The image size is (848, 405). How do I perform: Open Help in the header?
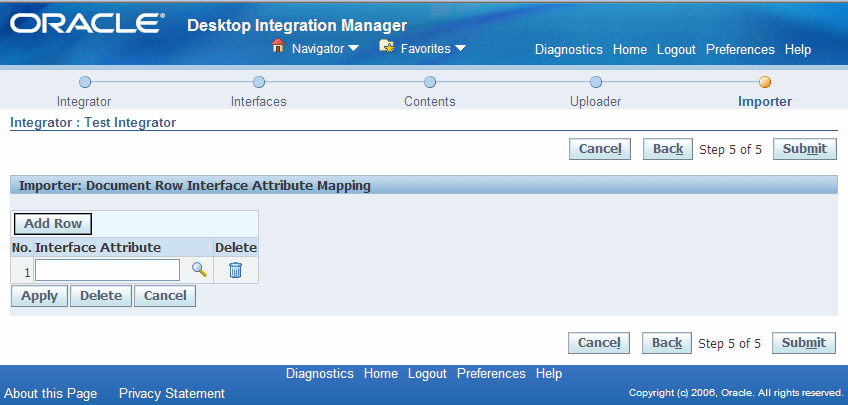[798, 50]
